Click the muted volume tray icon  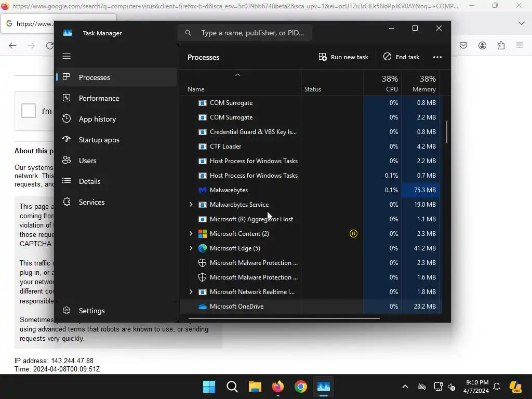click(451, 387)
